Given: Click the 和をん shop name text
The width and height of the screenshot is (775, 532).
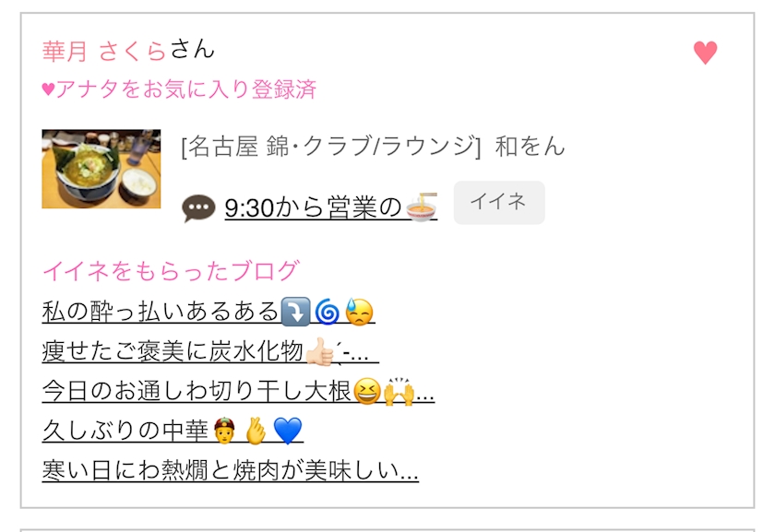Looking at the screenshot, I should click(x=530, y=147).
